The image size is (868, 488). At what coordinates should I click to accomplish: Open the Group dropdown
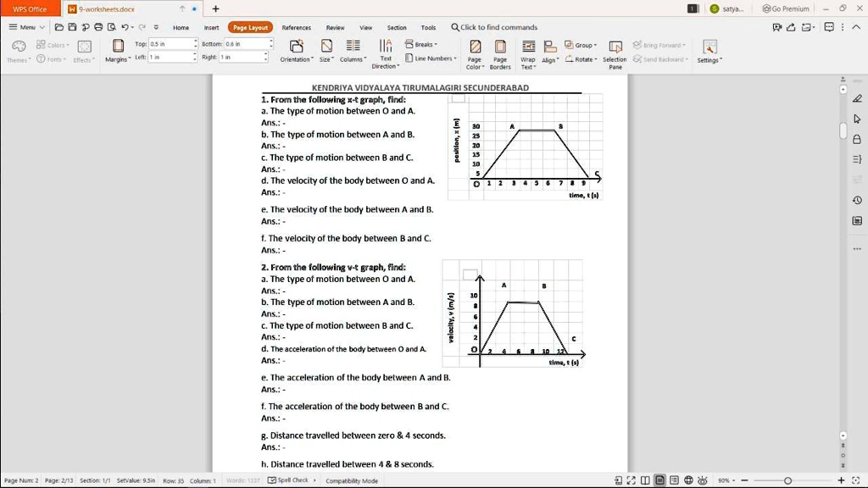[581, 45]
